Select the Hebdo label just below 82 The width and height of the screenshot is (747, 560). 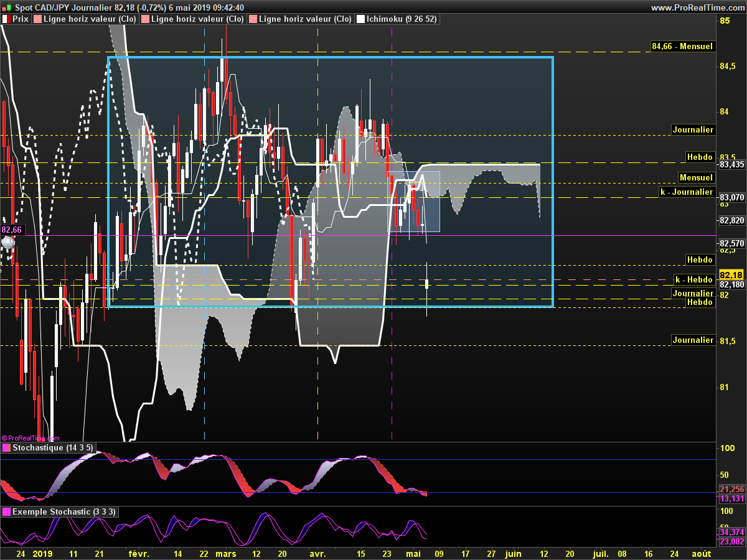[x=700, y=302]
